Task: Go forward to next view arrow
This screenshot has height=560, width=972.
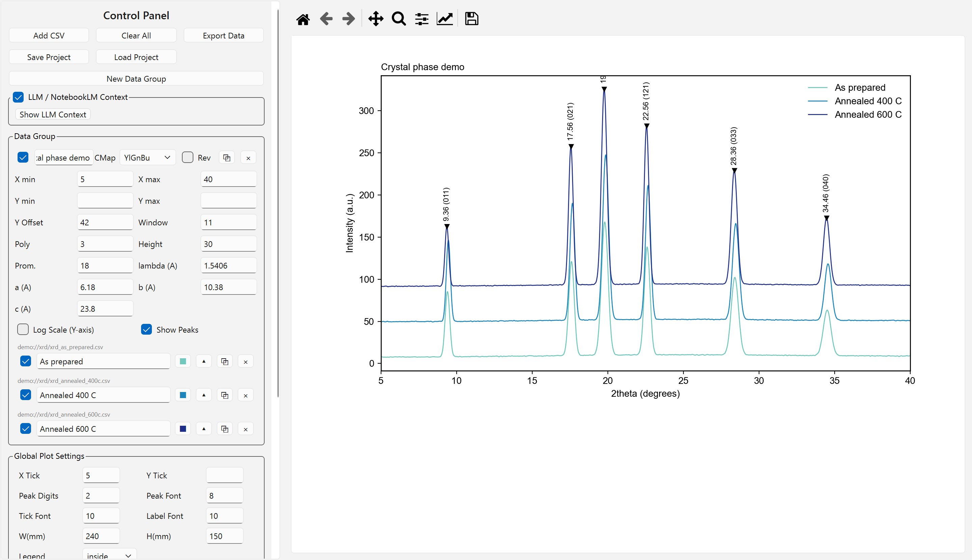Action: click(x=349, y=19)
